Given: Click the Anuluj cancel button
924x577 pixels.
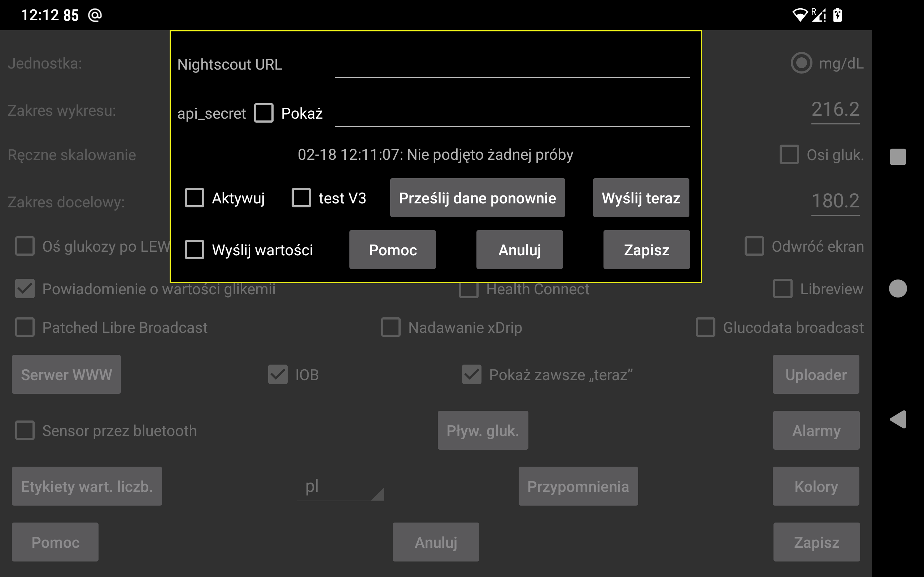Looking at the screenshot, I should pyautogui.click(x=520, y=250).
